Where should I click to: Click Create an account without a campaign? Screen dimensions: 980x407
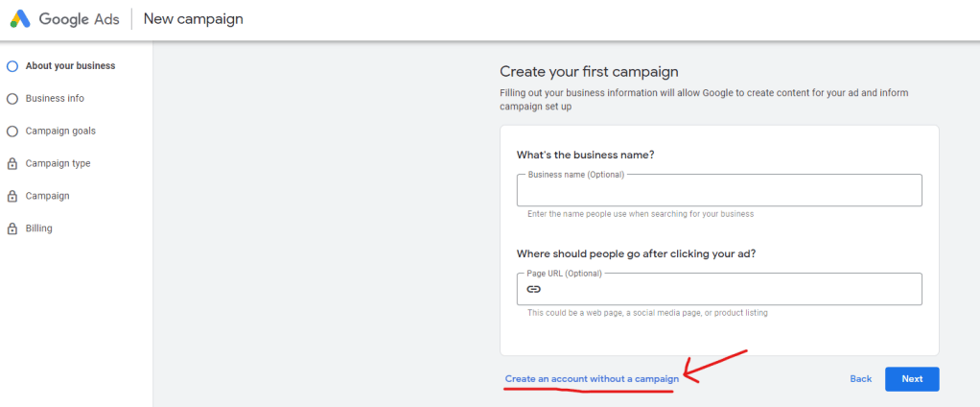(x=592, y=379)
